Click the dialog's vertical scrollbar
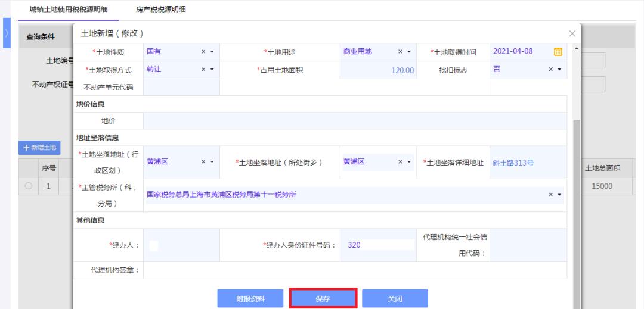 tap(576, 179)
